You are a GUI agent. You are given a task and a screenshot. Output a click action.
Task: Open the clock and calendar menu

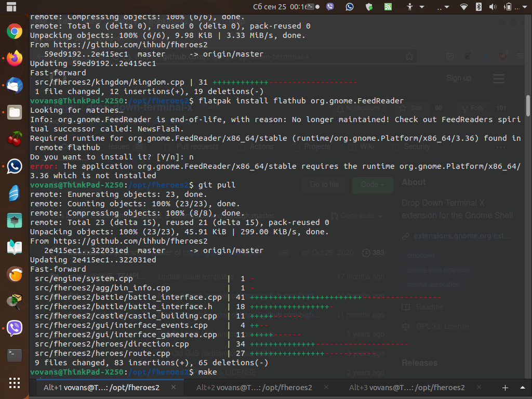280,7
